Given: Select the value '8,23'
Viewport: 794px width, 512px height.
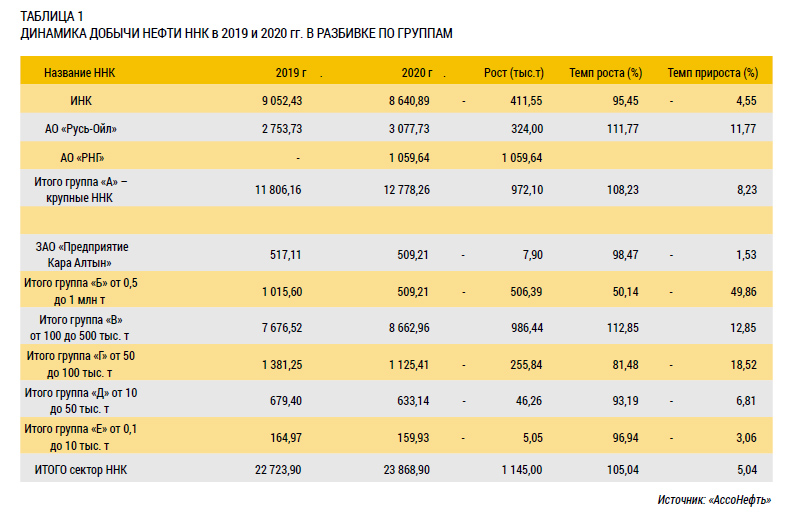Looking at the screenshot, I should coord(747,190).
